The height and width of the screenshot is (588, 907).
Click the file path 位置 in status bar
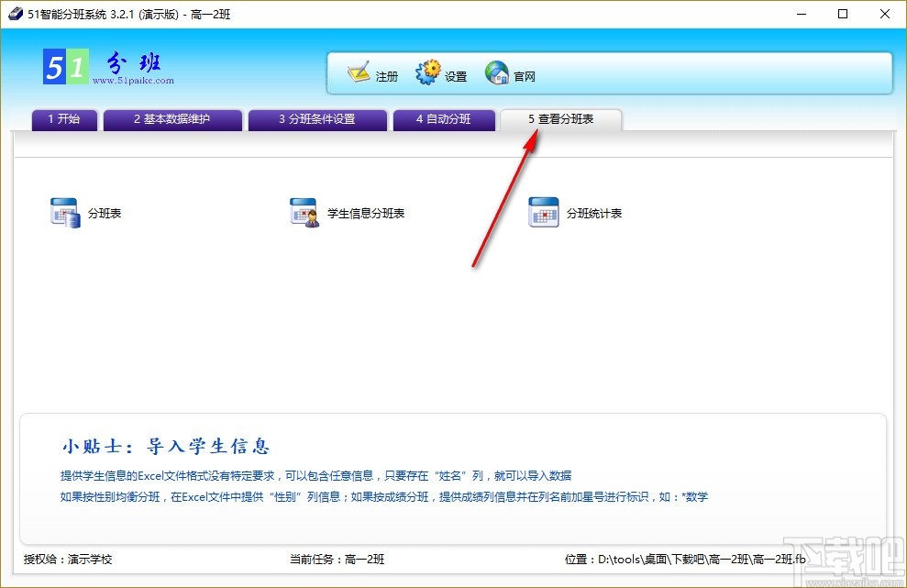(x=688, y=559)
